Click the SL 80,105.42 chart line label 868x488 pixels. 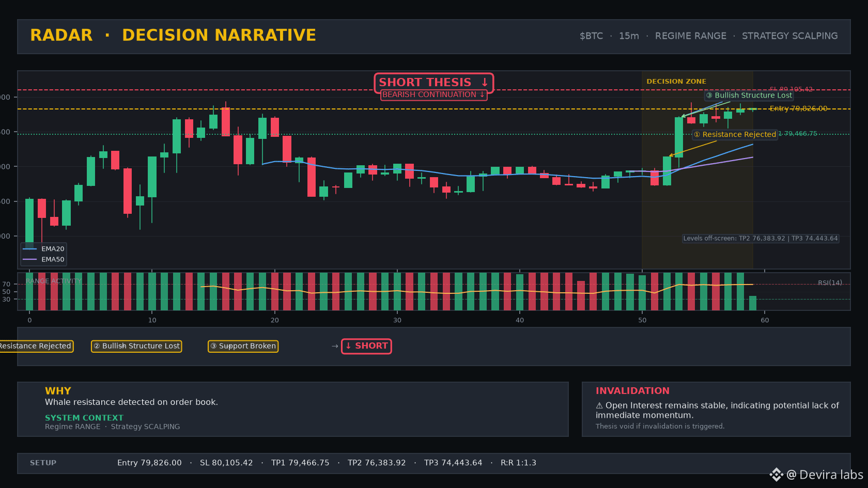[791, 89]
